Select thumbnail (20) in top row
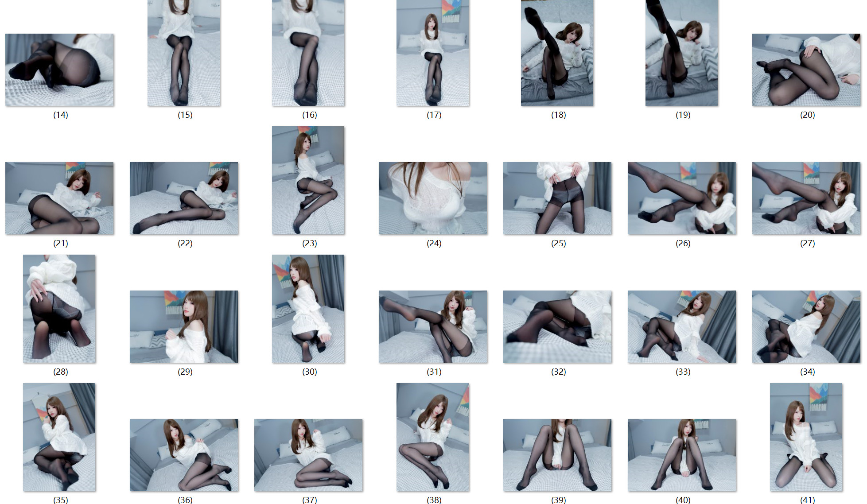This screenshot has width=867, height=504. pyautogui.click(x=806, y=70)
